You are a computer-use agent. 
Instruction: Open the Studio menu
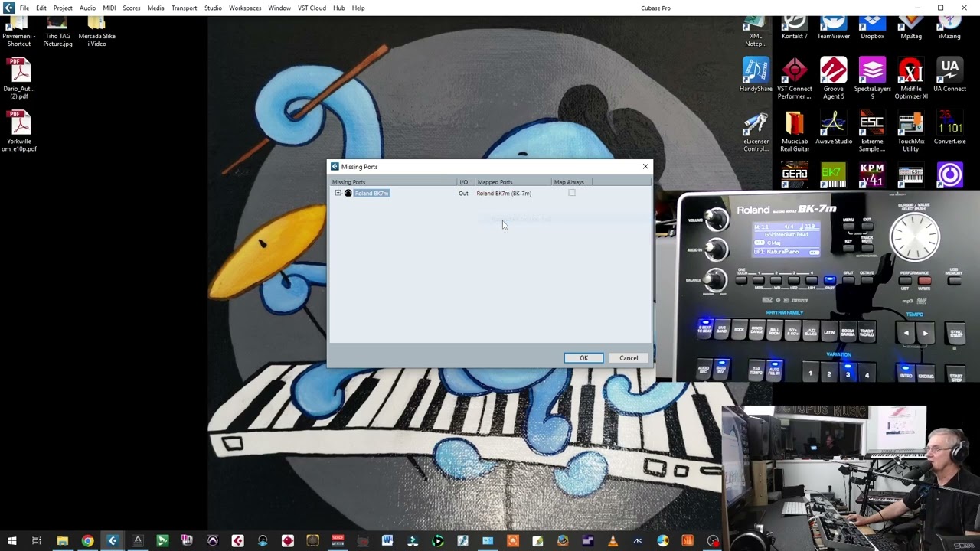click(x=213, y=8)
